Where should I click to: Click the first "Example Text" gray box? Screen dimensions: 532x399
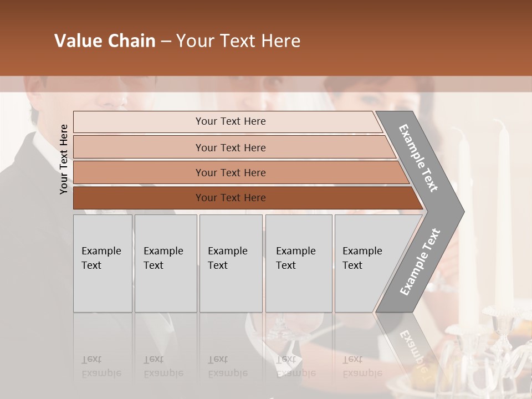click(x=103, y=263)
